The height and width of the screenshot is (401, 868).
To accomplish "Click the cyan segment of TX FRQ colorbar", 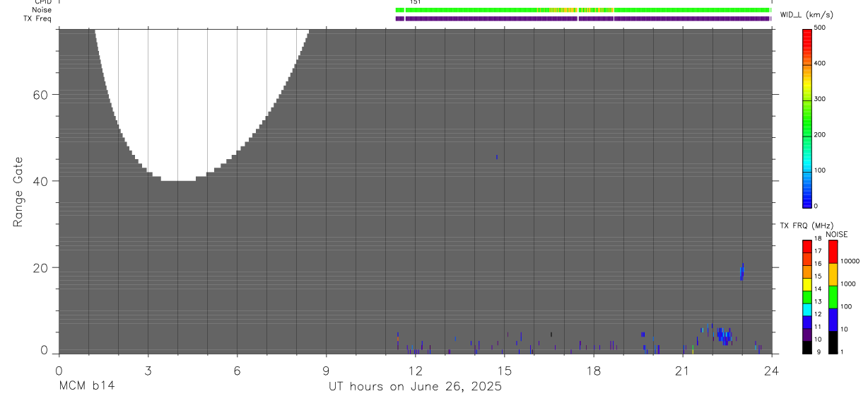I will pos(807,309).
